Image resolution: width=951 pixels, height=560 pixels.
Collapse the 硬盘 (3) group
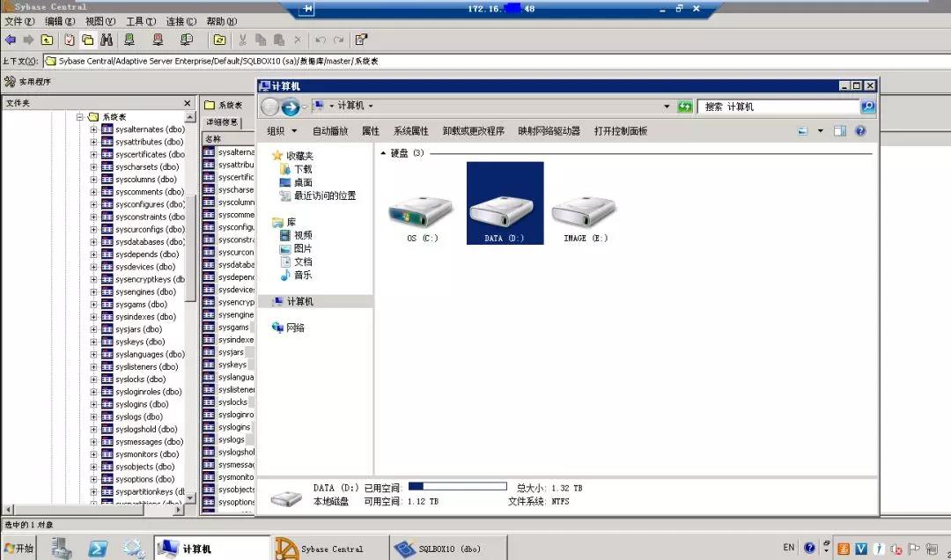[x=383, y=153]
